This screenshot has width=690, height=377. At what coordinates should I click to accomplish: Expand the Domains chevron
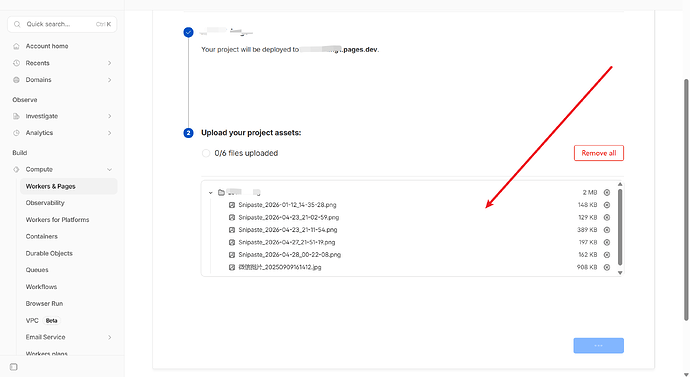tap(110, 80)
